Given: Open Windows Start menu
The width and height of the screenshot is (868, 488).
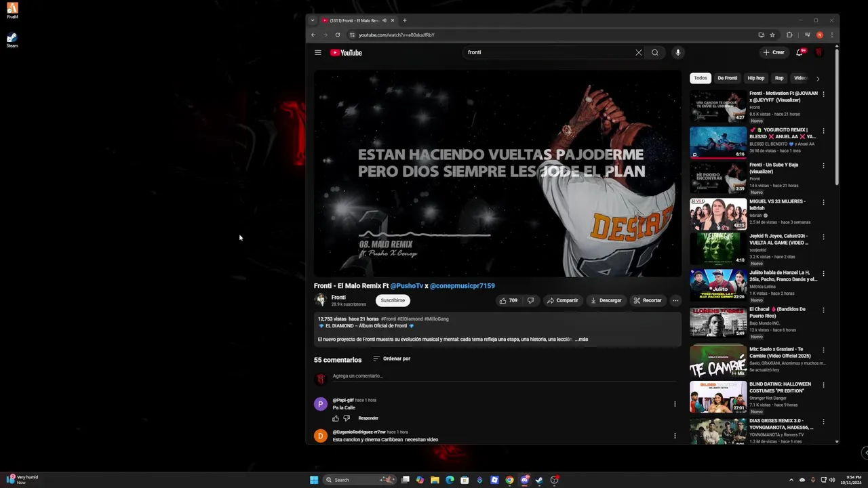Looking at the screenshot, I should pos(314,480).
